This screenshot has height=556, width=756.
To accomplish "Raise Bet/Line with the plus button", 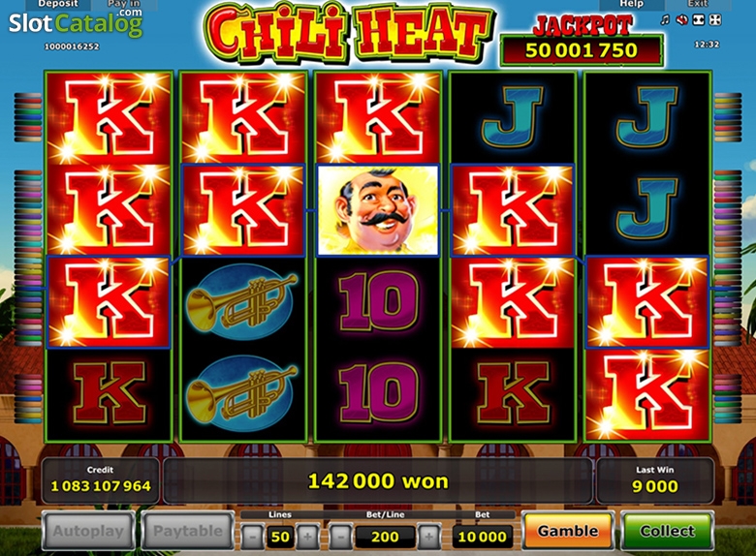I will coord(428,537).
